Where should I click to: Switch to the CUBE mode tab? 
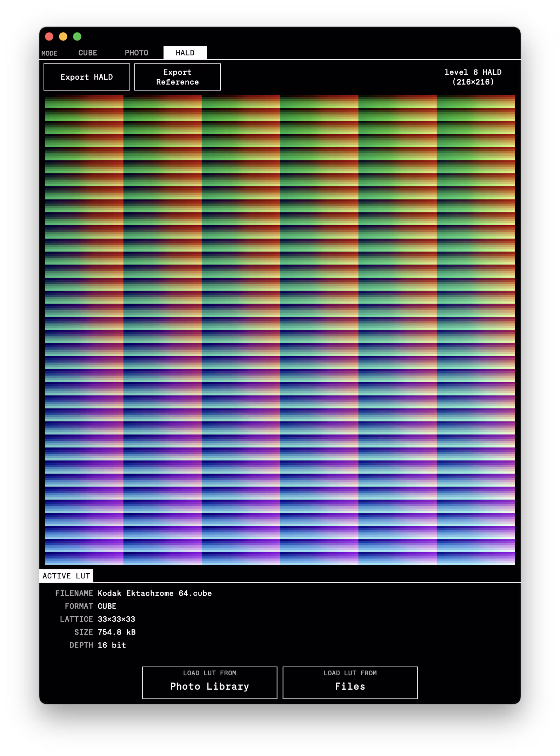click(88, 53)
